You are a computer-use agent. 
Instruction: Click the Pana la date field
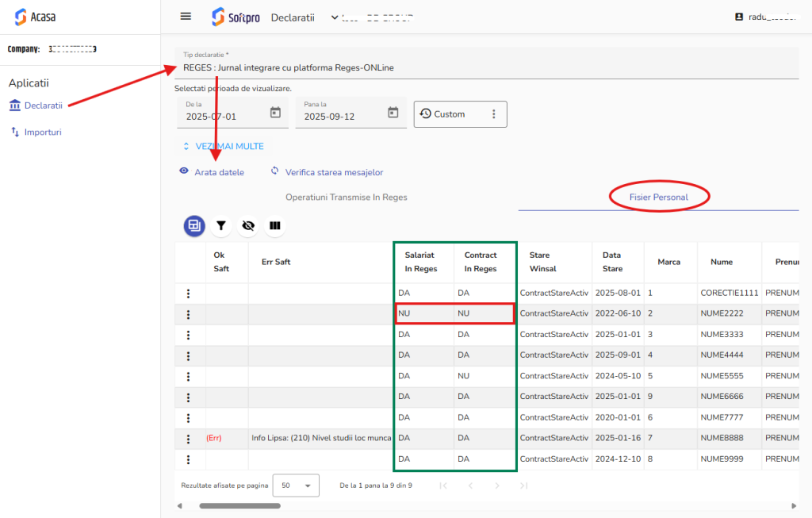(351, 113)
